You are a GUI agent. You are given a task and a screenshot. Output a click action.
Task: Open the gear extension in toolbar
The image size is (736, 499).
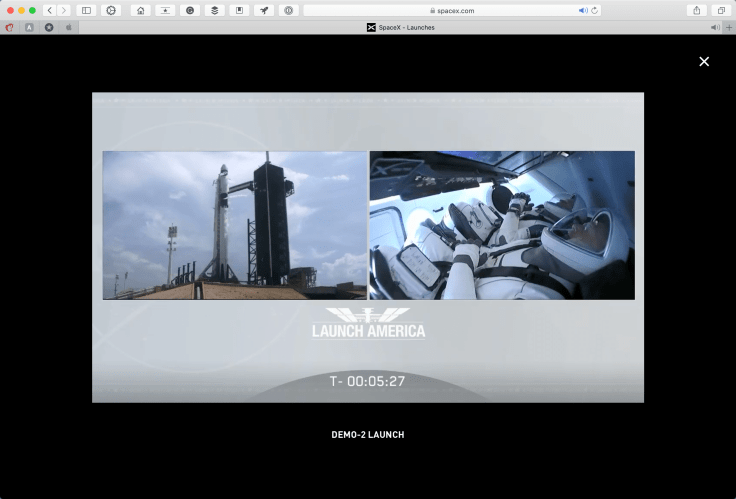click(111, 10)
